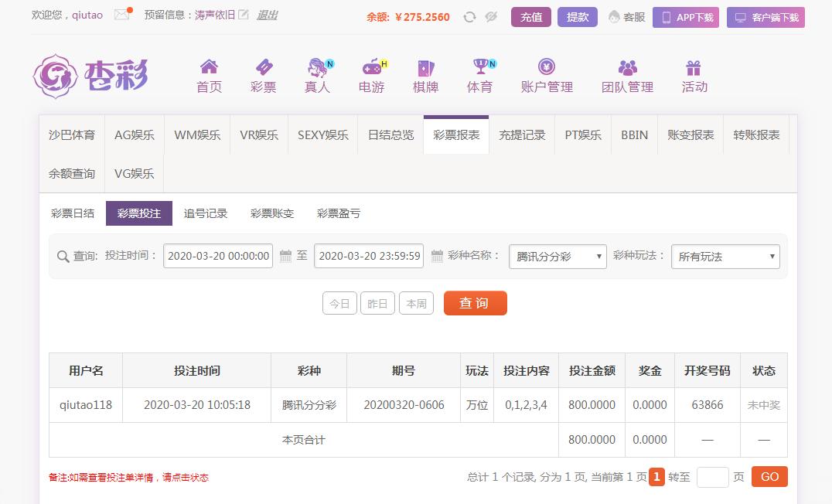Open 活动 gift box icon
The height and width of the screenshot is (504, 832).
coord(694,67)
